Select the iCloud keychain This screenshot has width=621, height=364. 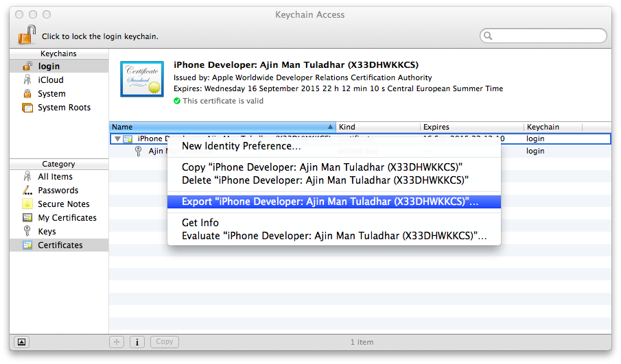point(59,80)
